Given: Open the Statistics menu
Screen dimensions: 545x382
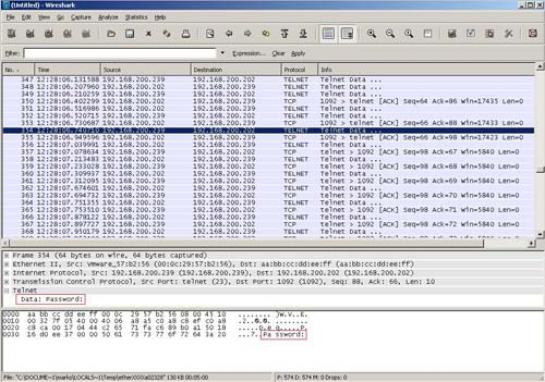Looking at the screenshot, I should click(x=136, y=17).
